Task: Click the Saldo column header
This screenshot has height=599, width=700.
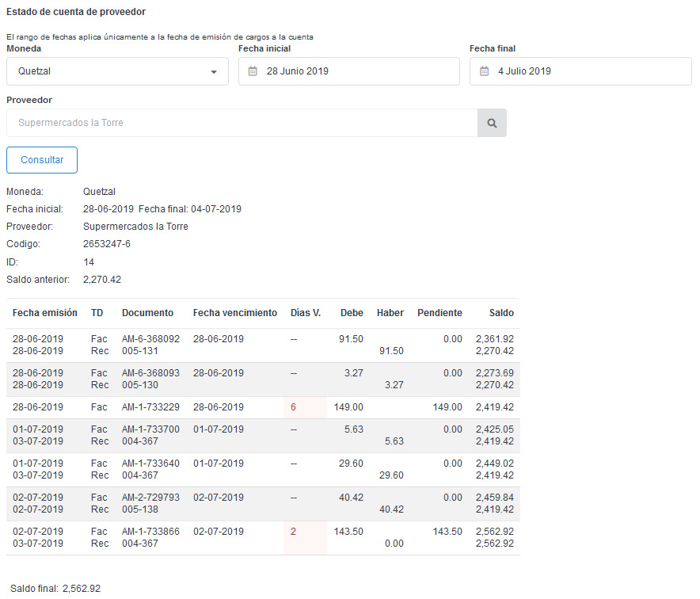Action: click(500, 313)
